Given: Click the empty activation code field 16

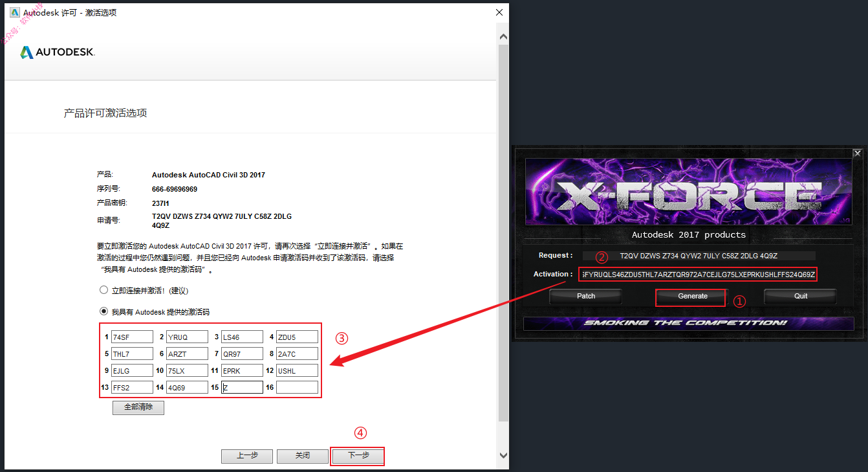Looking at the screenshot, I should [297, 387].
